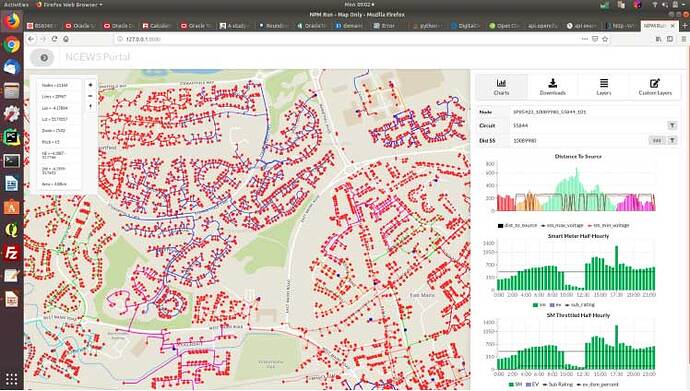
Task: Open Terminal from the dock
Action: click(x=11, y=161)
